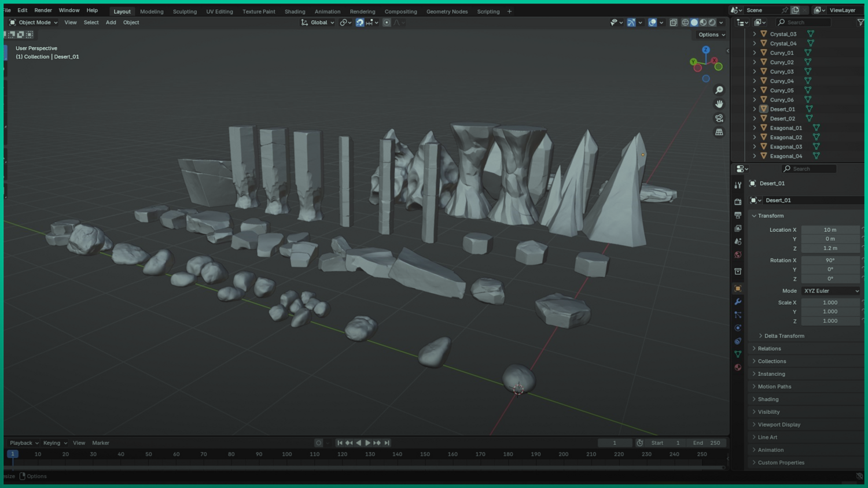The image size is (868, 488).
Task: Click the Z axis on the navigation gizmo
Action: [x=706, y=50]
